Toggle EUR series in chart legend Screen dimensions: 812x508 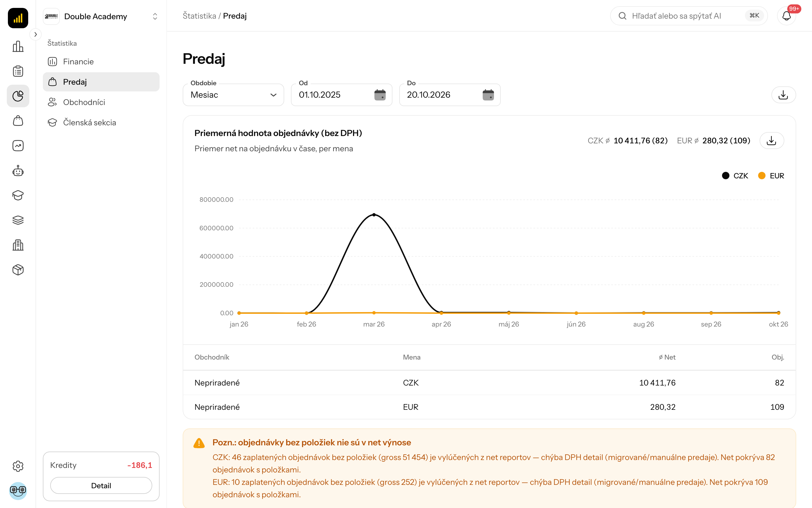771,176
